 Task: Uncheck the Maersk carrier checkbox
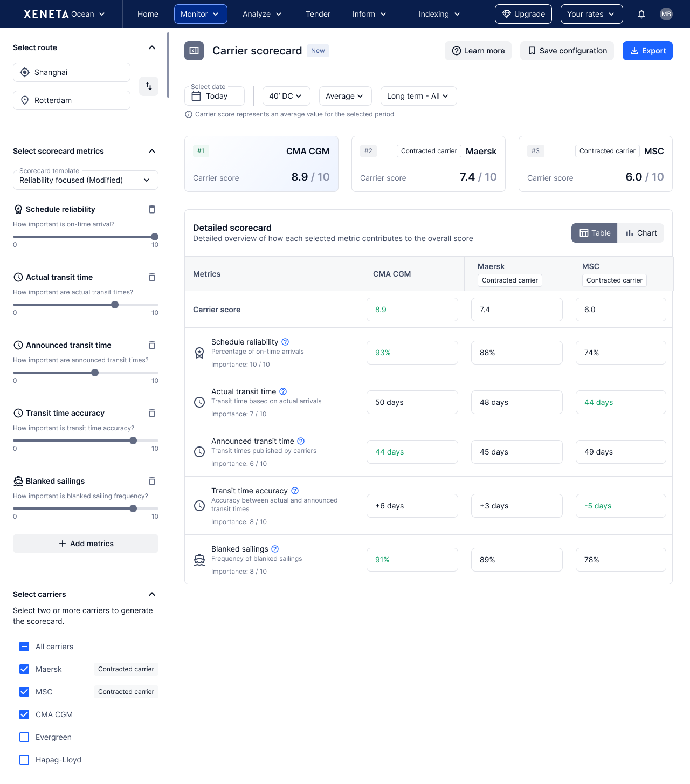pos(24,669)
